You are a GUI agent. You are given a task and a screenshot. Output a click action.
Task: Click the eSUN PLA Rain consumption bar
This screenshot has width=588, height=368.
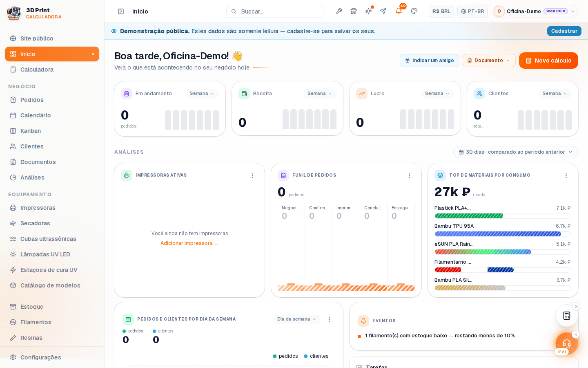(x=503, y=252)
